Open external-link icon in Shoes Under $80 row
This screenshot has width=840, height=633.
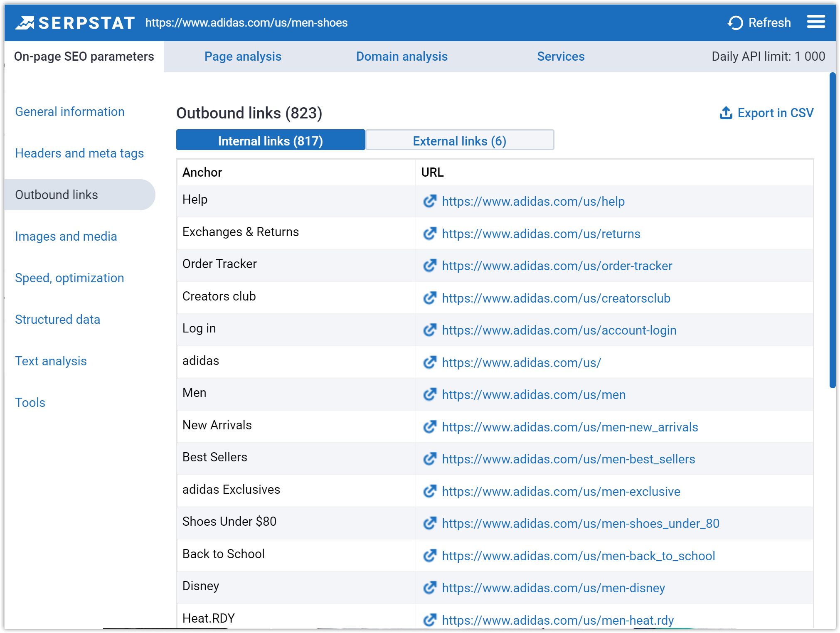[x=430, y=523]
